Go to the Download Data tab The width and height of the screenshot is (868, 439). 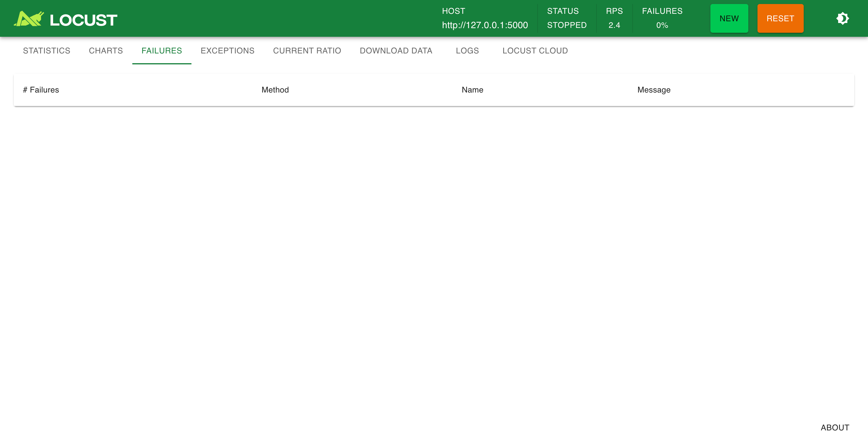pos(396,51)
